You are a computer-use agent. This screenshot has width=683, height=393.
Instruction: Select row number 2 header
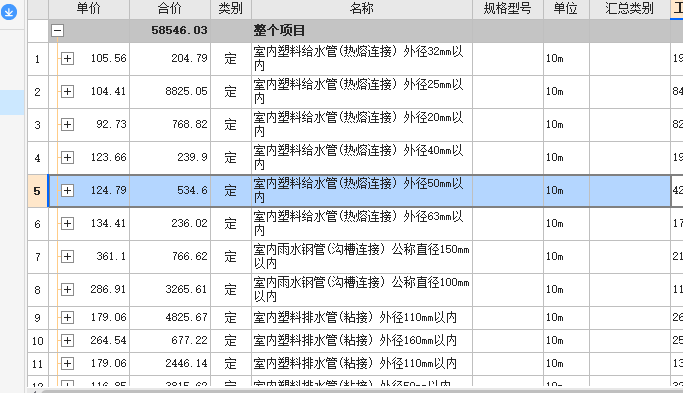[x=38, y=92]
